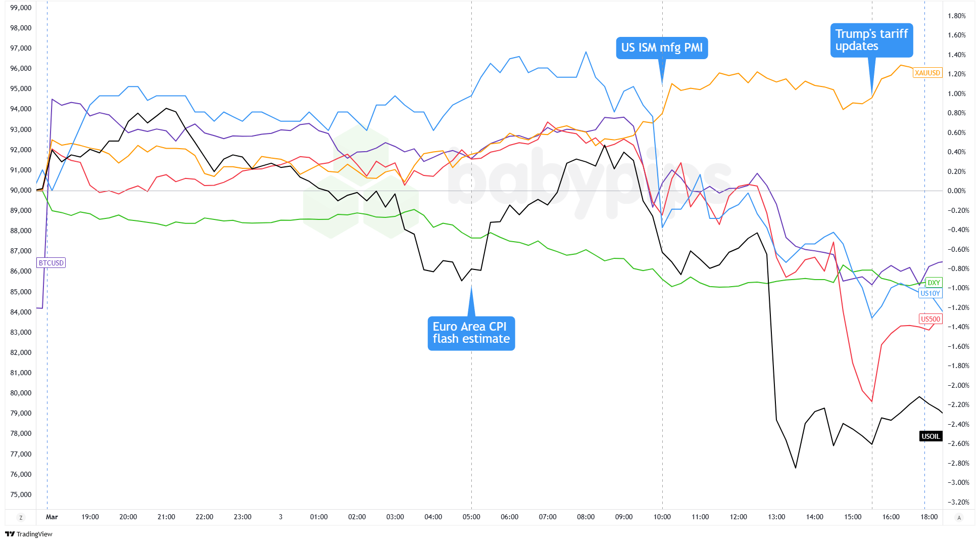
Task: Click the 05:00 time axis label
Action: point(471,517)
